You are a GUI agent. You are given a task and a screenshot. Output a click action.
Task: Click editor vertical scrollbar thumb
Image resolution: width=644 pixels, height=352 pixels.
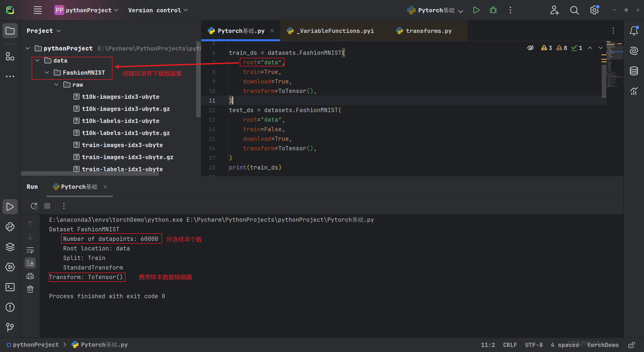tap(604, 81)
